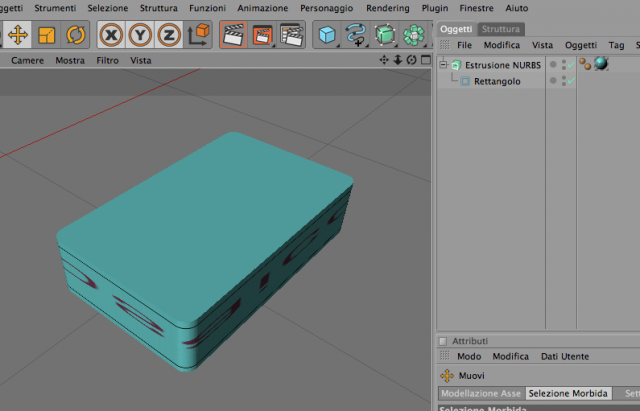Toggle Y axis lock
The width and height of the screenshot is (640, 411).
click(x=140, y=35)
